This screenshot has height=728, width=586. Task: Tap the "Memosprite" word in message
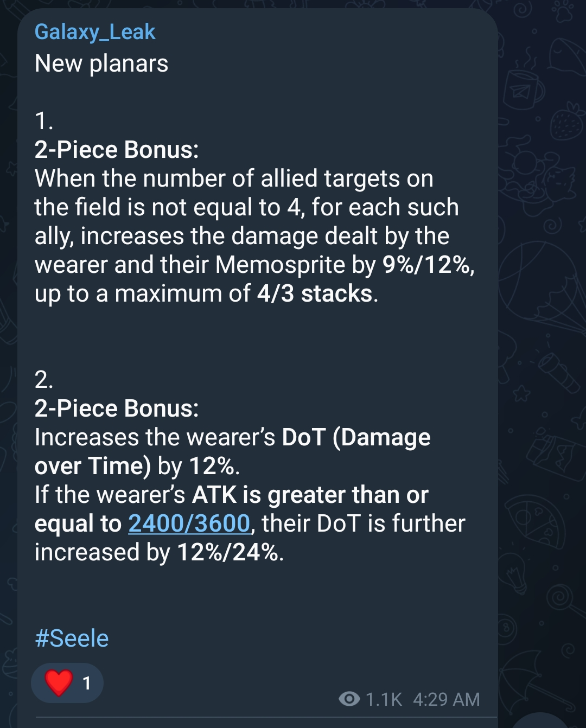click(x=280, y=265)
